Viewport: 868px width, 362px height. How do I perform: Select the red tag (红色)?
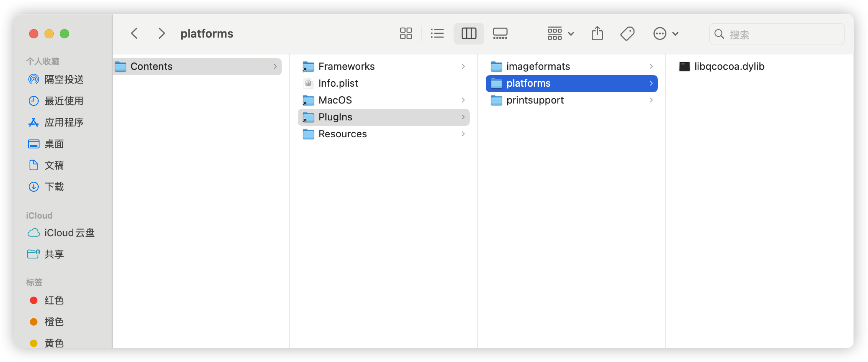(x=54, y=300)
